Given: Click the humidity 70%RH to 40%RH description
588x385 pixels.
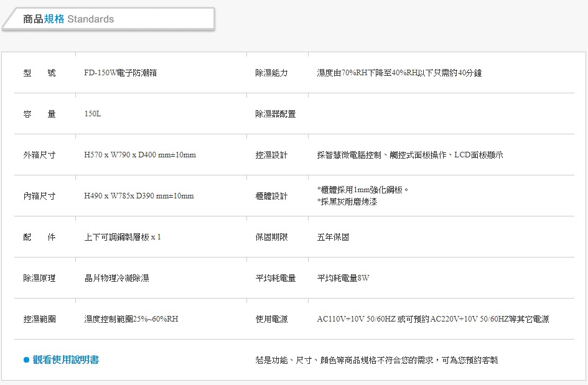Looking at the screenshot, I should [x=399, y=73].
